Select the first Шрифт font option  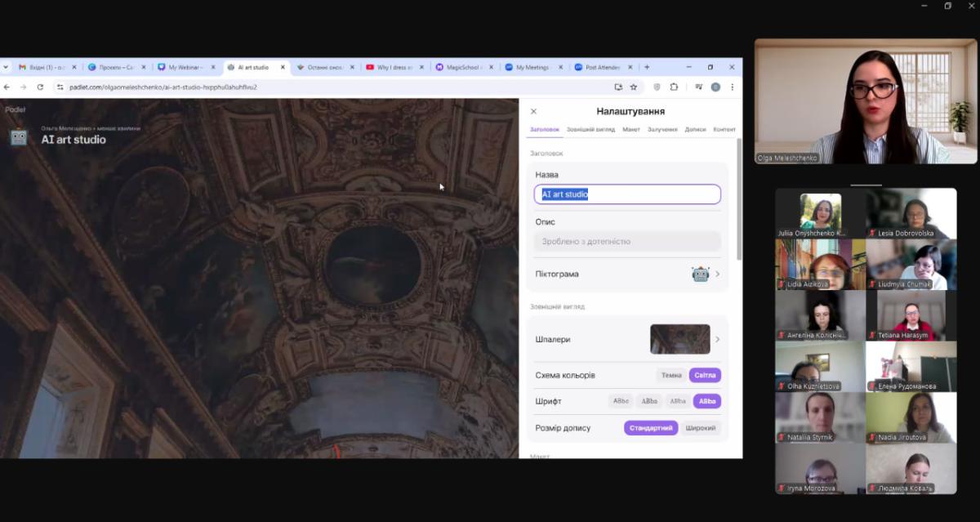[x=621, y=401]
